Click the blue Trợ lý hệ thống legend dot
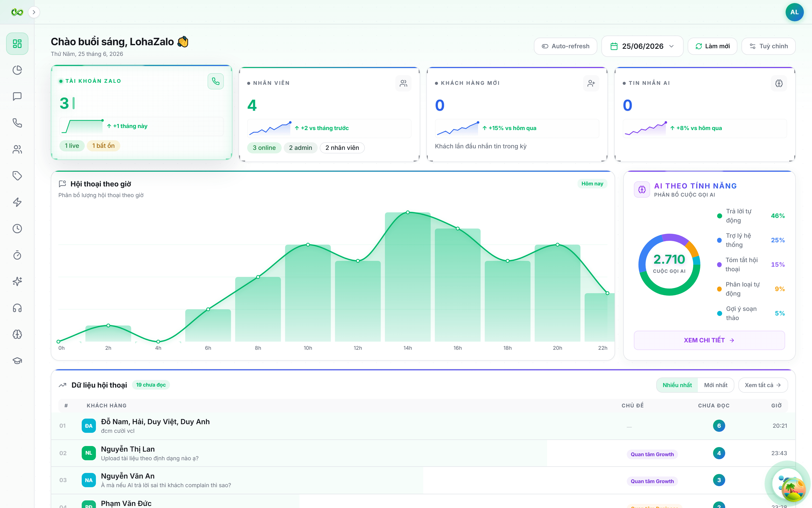 pyautogui.click(x=719, y=241)
